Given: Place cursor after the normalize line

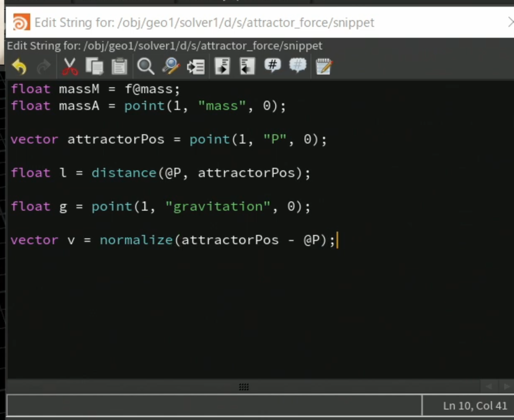Looking at the screenshot, I should coord(337,240).
